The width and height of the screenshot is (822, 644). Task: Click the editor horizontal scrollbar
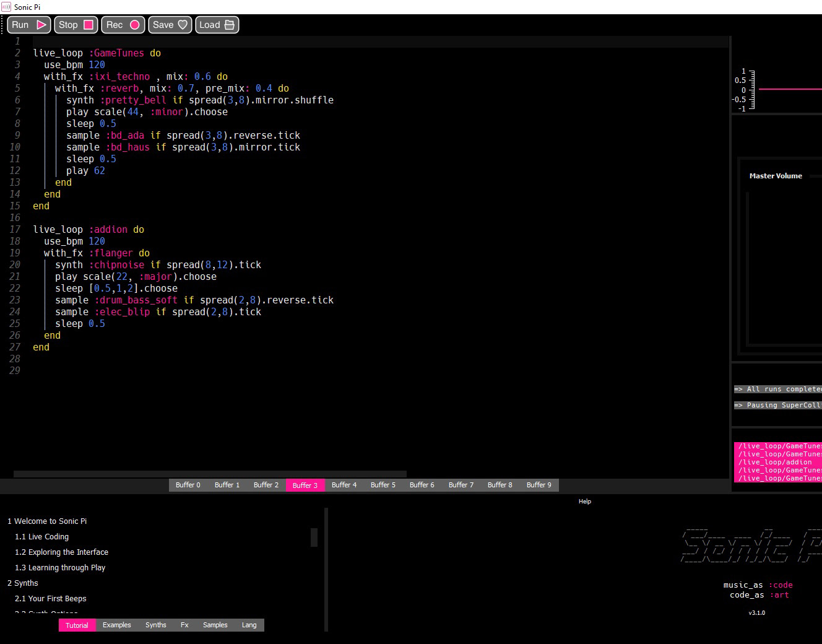210,474
